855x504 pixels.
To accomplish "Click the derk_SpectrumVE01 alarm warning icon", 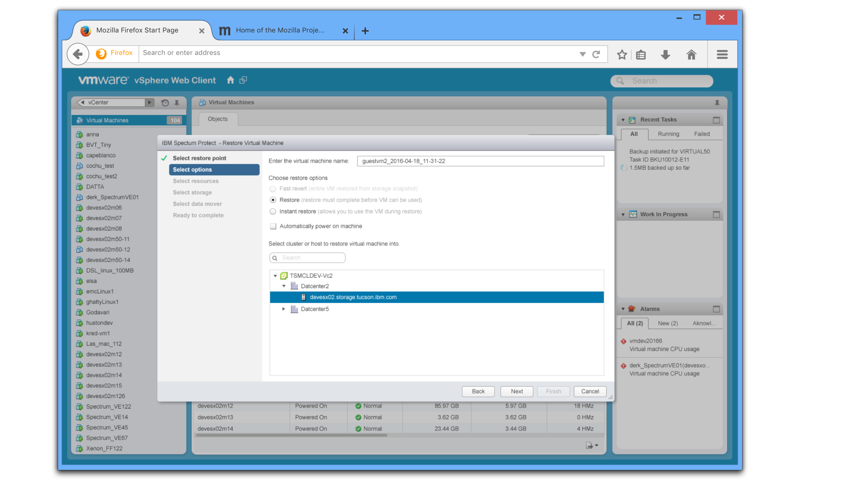I will click(623, 366).
